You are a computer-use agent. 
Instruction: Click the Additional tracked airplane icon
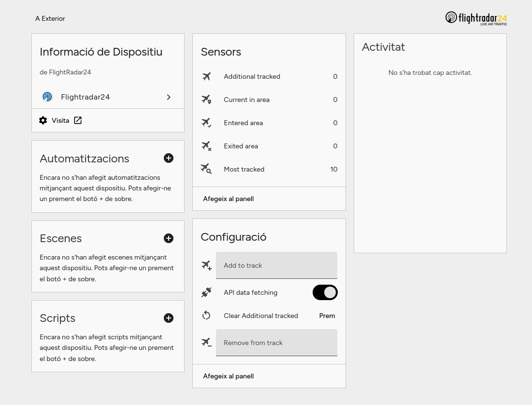click(x=206, y=76)
